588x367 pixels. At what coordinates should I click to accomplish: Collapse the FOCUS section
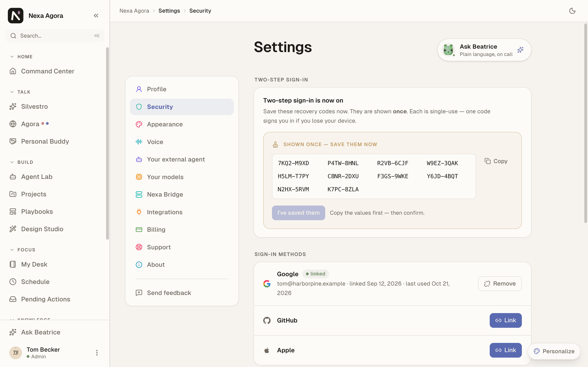[12, 250]
